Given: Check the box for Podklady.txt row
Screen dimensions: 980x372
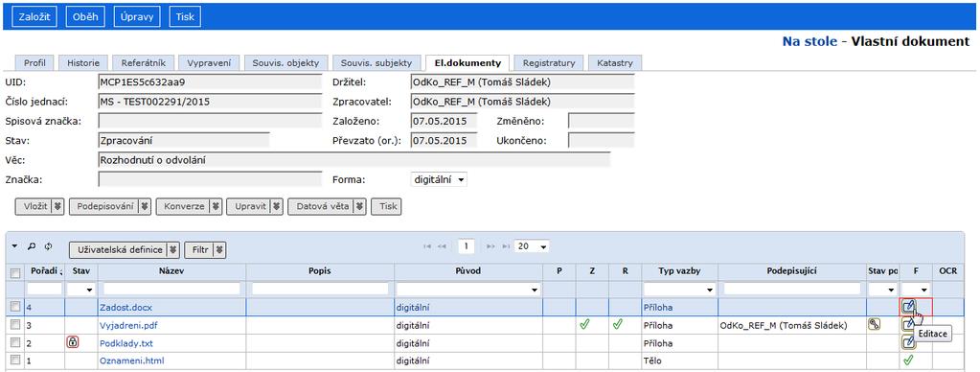Looking at the screenshot, I should click(15, 342).
